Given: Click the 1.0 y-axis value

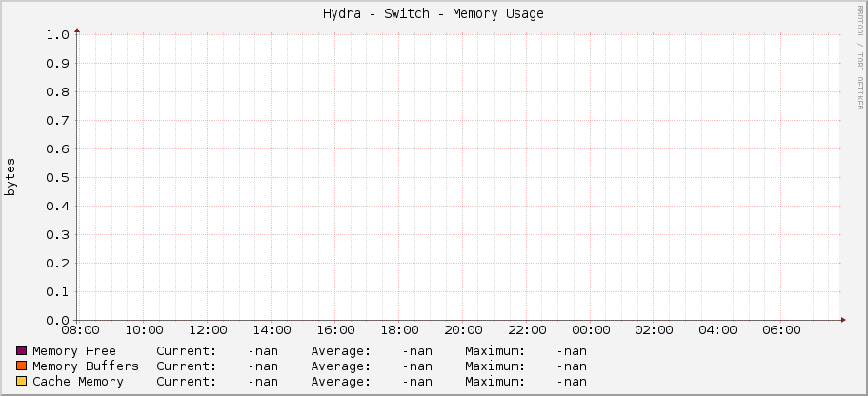Looking at the screenshot, I should [57, 35].
